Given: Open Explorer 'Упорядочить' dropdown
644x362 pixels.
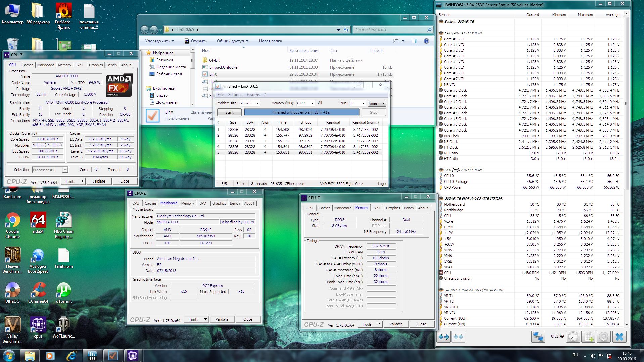Looking at the screenshot, I should (159, 41).
